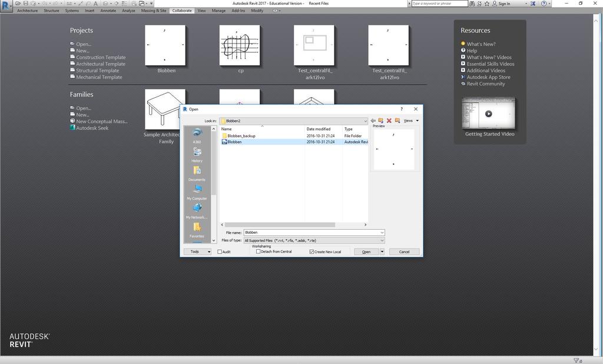This screenshot has height=364, width=603.
Task: Enable Detach from Central checkbox
Action: (259, 252)
